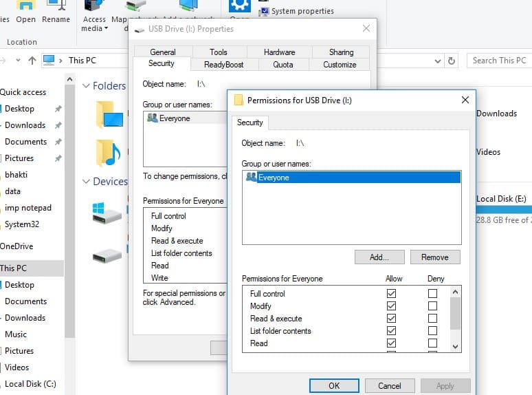Collapse the Folders section
This screenshot has height=395, width=532.
click(86, 85)
